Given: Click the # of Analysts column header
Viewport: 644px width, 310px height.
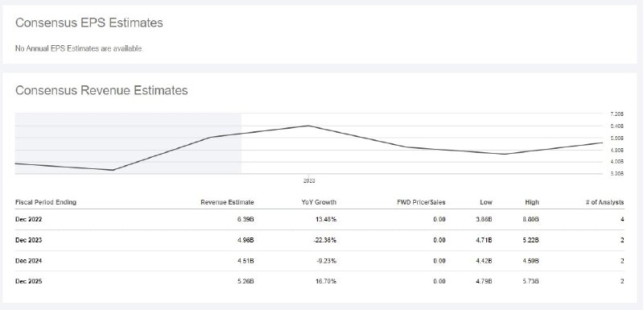Looking at the screenshot, I should [605, 202].
